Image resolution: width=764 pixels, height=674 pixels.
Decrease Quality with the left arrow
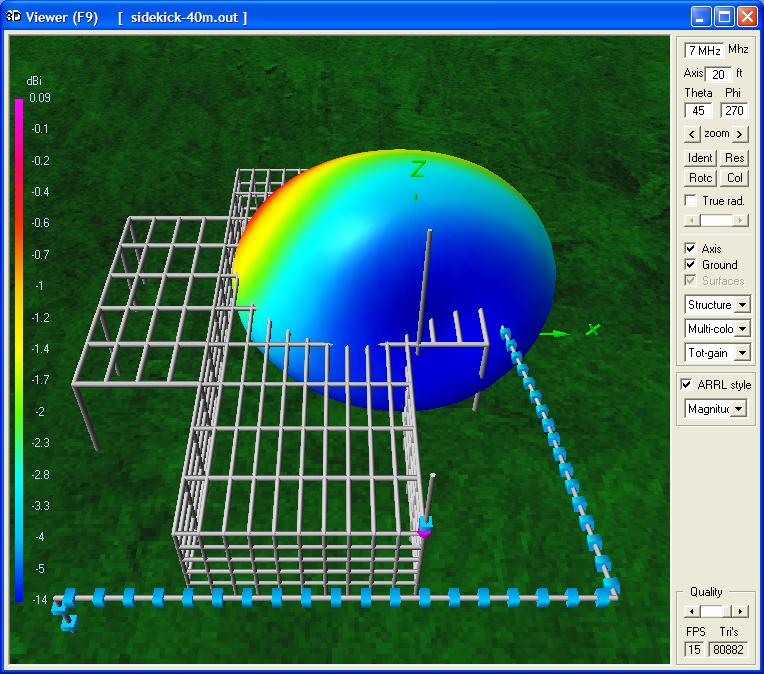pyautogui.click(x=692, y=611)
